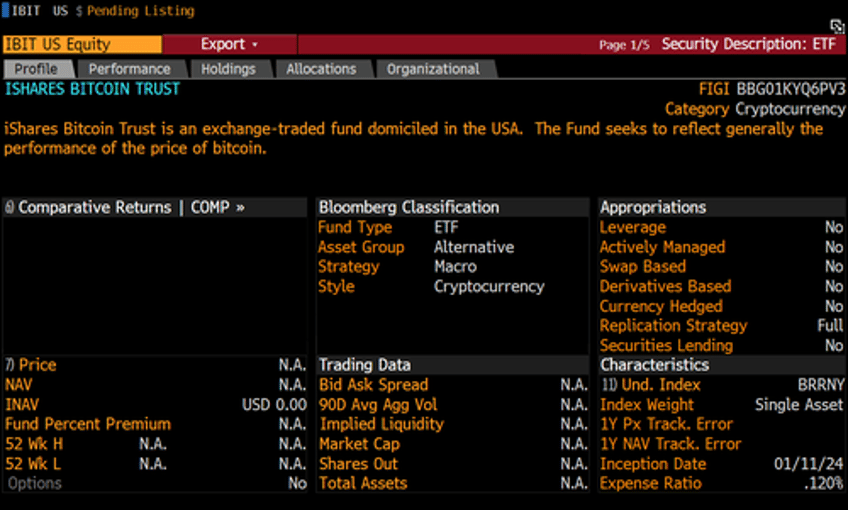Click the 52 Wk H label
Screen dimensions: 848x510
[34, 445]
